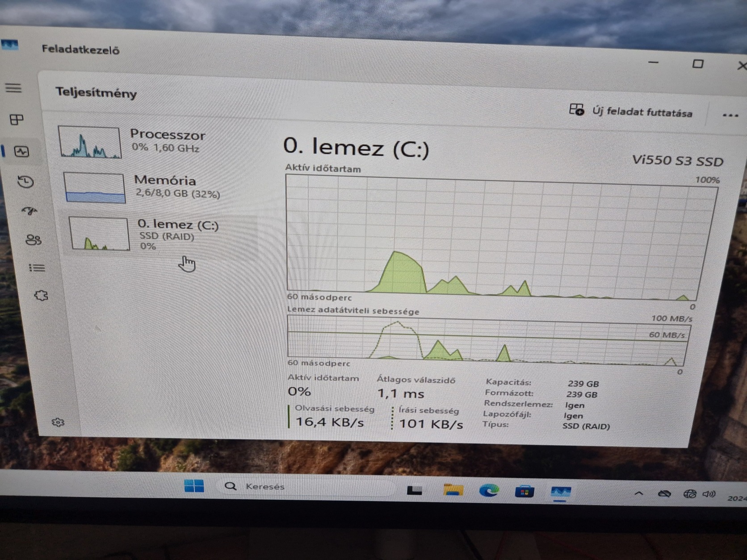
Task: Launch Microsoft Edge from the taskbar
Action: point(489,491)
